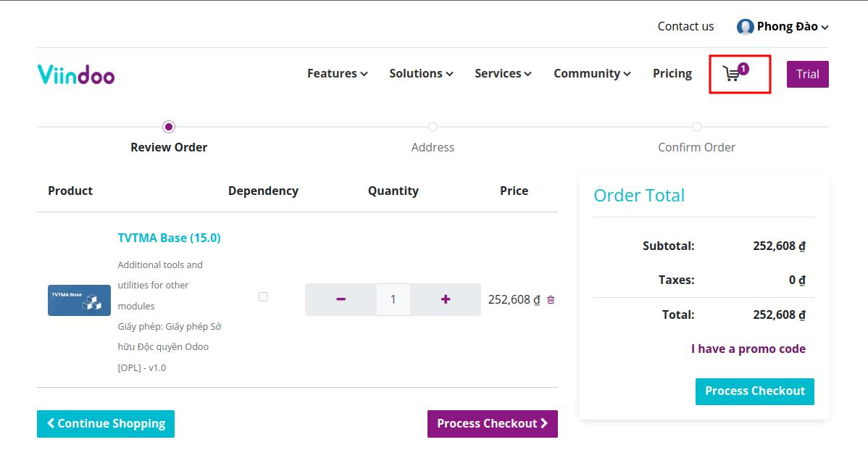The width and height of the screenshot is (868, 458).
Task: Click the I have a promo code link
Action: [748, 349]
